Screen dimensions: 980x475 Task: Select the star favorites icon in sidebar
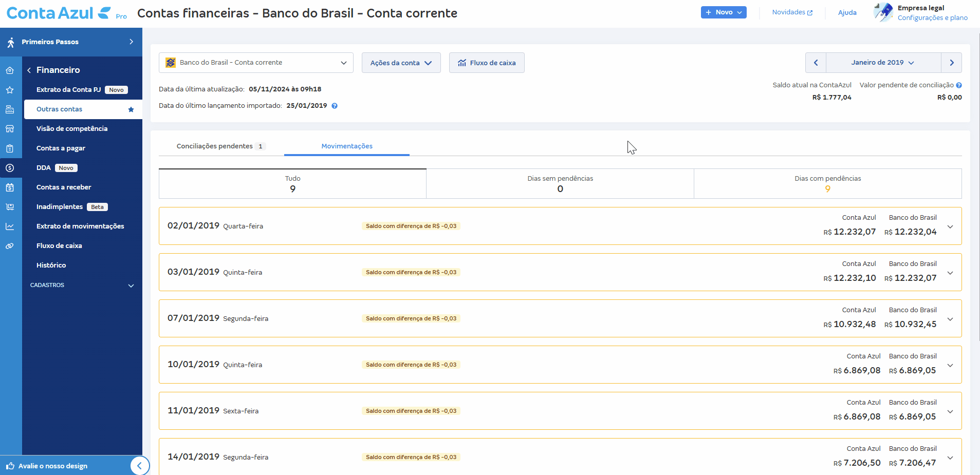point(10,89)
